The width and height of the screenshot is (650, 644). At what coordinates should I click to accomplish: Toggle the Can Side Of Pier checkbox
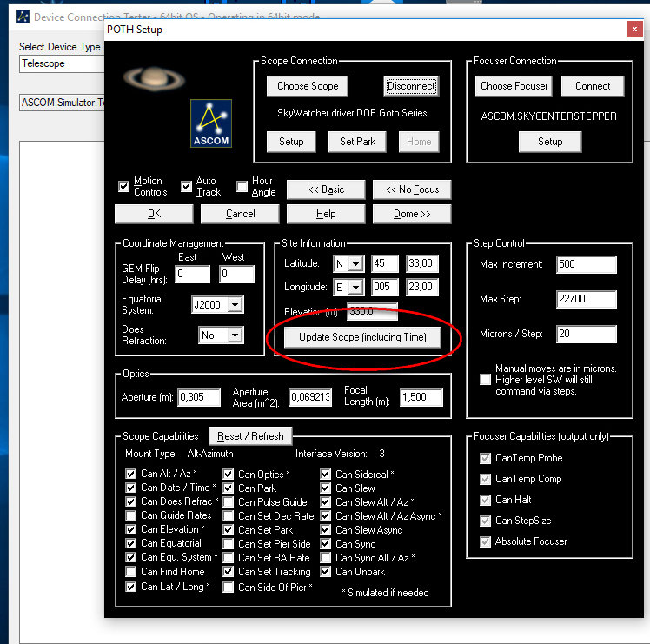pos(228,588)
